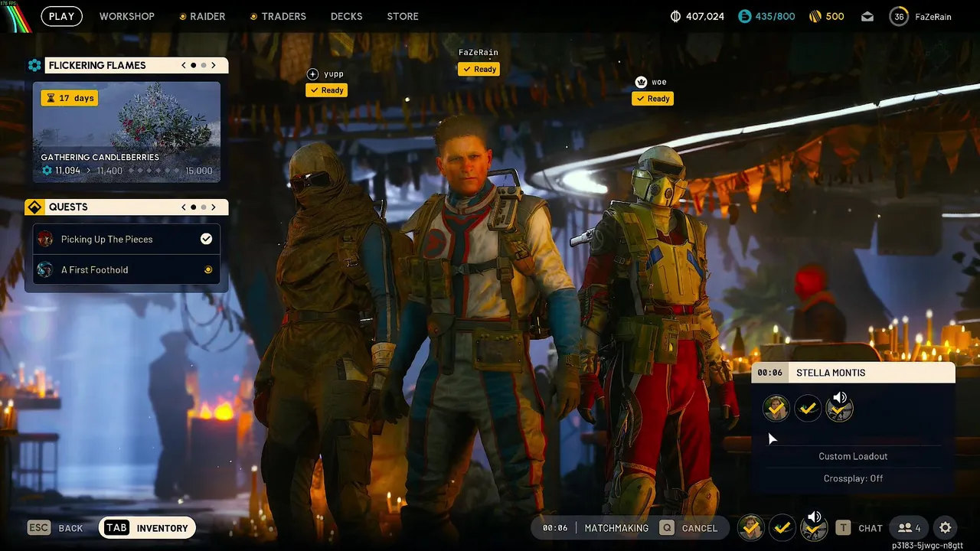The width and height of the screenshot is (980, 551).
Task: Toggle Crossplay: Off setting
Action: (853, 478)
